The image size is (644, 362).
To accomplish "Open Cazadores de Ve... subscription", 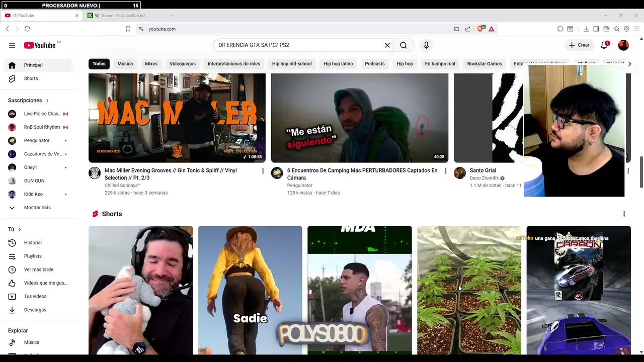I will [x=39, y=154].
